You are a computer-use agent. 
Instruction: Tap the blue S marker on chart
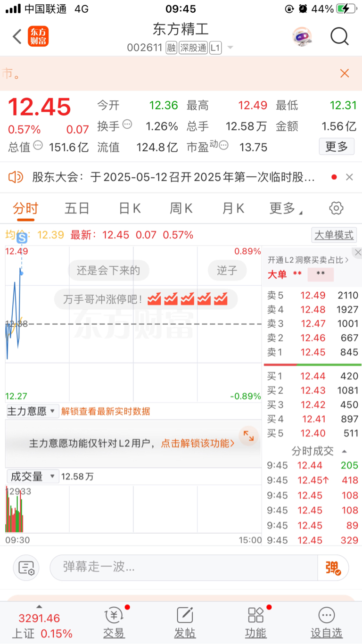(x=22, y=239)
